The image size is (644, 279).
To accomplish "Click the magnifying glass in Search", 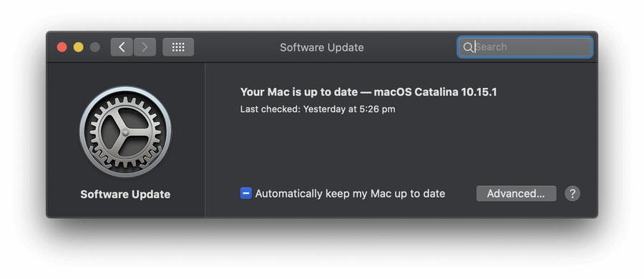I will click(x=468, y=47).
